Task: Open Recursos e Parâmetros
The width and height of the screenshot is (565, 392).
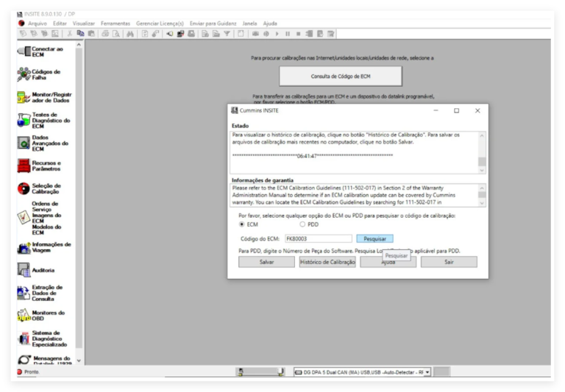Action: click(39, 165)
